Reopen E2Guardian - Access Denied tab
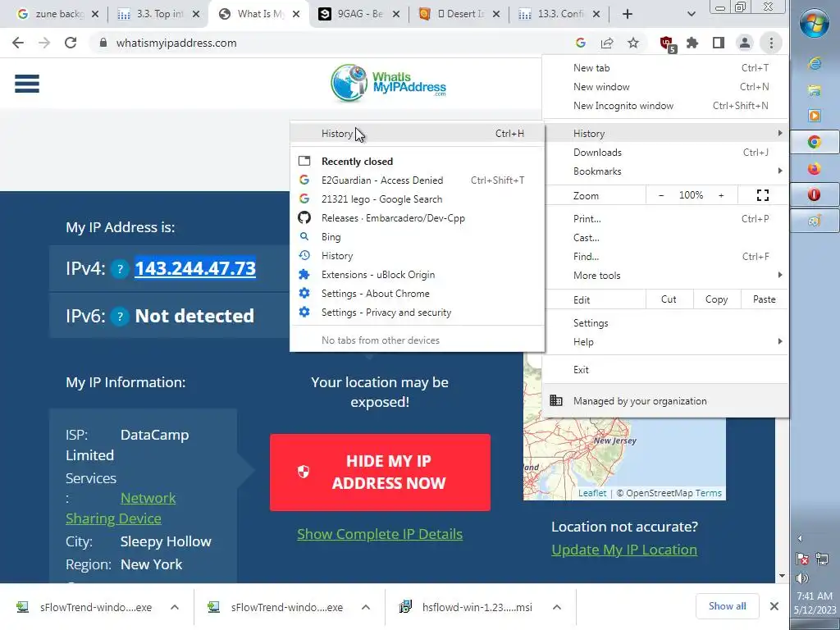 point(418,180)
